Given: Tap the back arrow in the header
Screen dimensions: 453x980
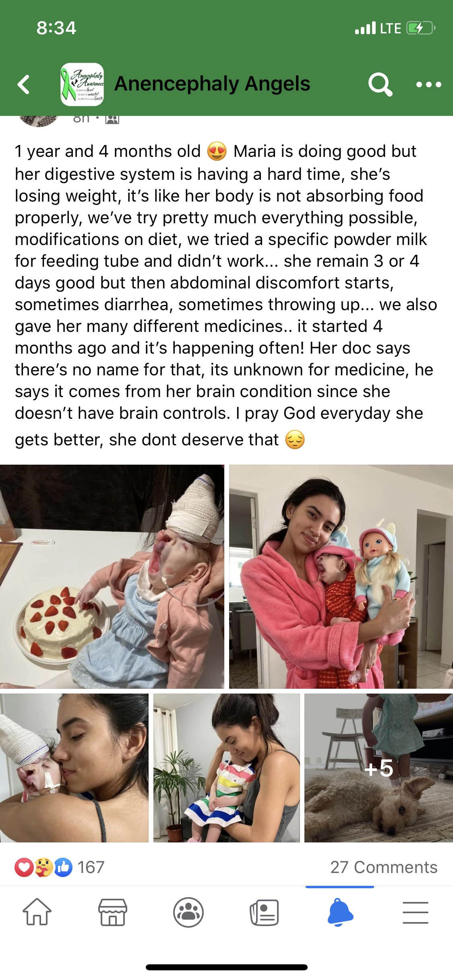Looking at the screenshot, I should [24, 84].
